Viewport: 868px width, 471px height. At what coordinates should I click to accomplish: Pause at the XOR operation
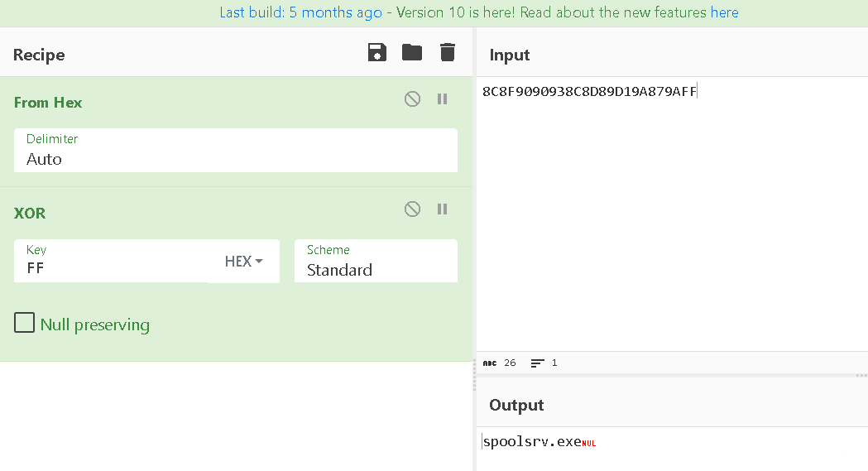click(443, 209)
